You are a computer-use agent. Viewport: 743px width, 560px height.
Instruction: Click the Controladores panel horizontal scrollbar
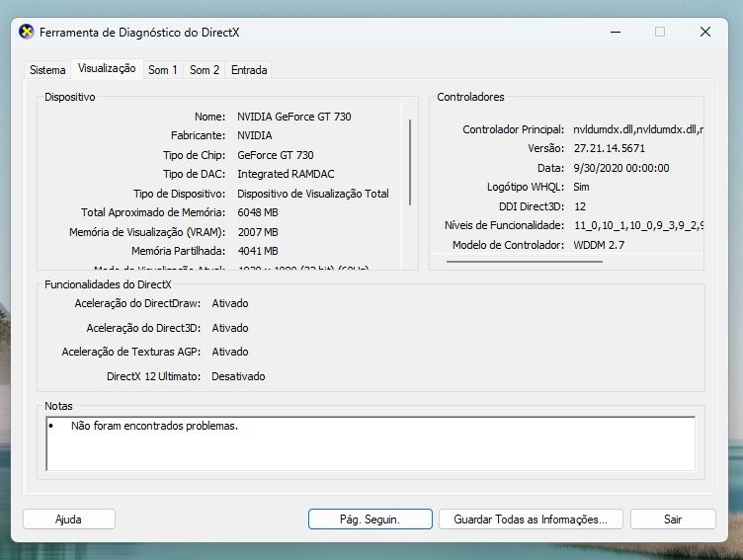click(524, 261)
